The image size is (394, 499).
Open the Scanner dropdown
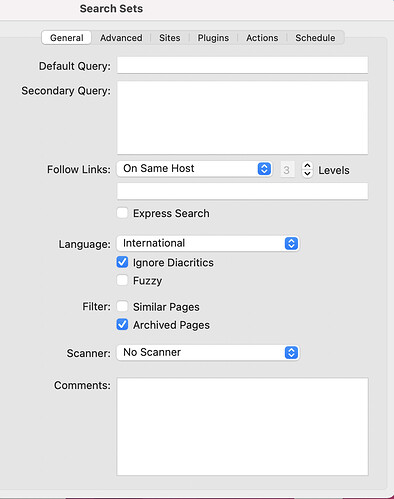pyautogui.click(x=208, y=352)
